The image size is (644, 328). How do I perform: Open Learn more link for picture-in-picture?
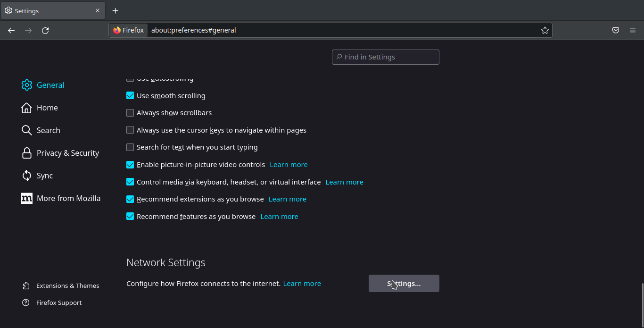(289, 165)
